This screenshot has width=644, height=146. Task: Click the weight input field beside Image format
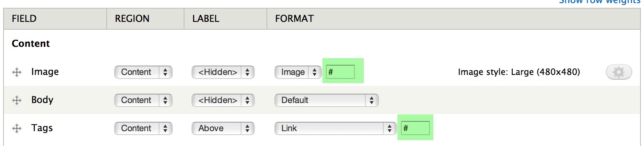click(340, 72)
